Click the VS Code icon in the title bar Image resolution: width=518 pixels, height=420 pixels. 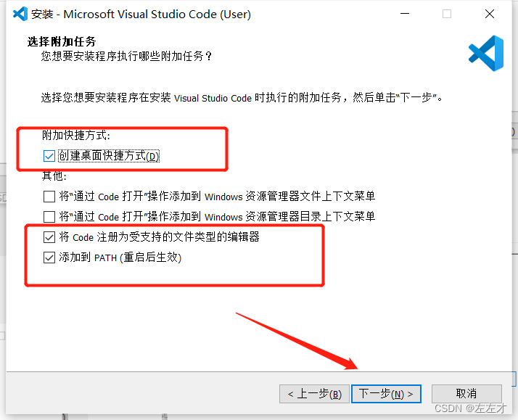click(x=20, y=15)
